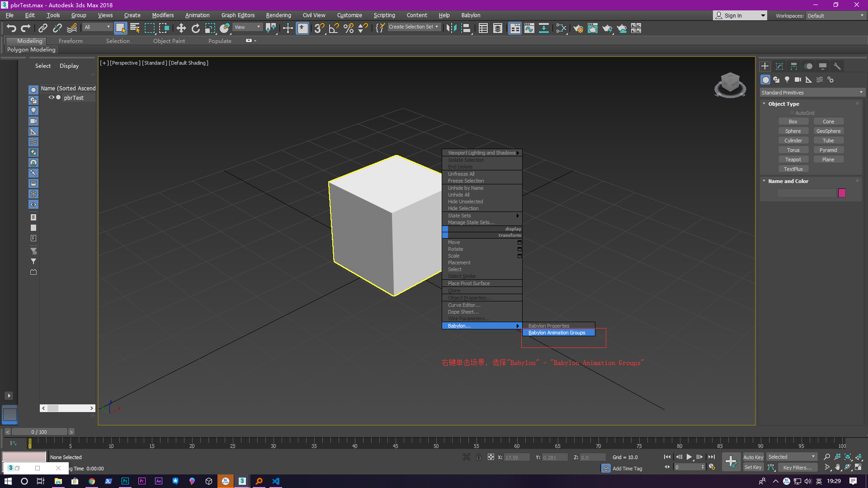Open the selection filter All dropdown
868x488 pixels.
pos(97,27)
